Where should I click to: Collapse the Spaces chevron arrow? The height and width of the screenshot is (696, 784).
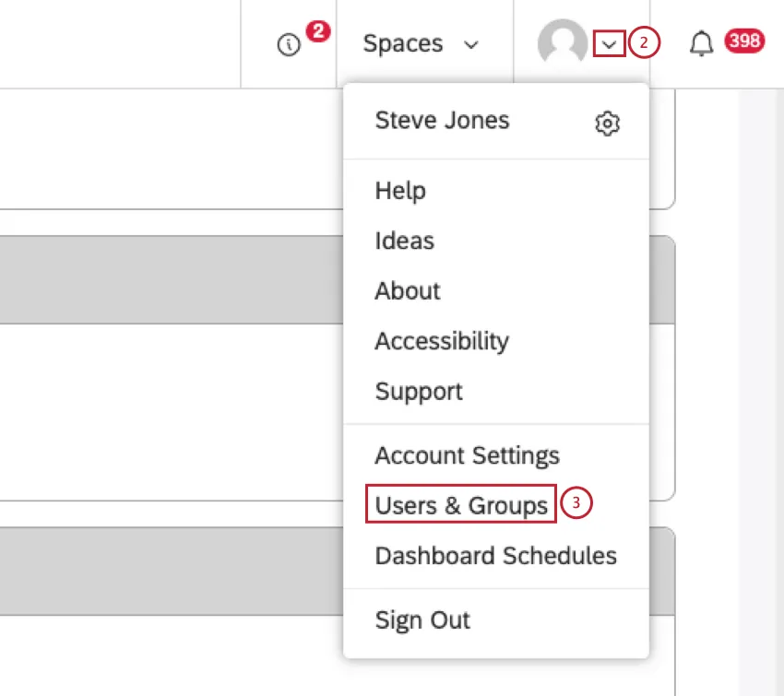pos(472,44)
